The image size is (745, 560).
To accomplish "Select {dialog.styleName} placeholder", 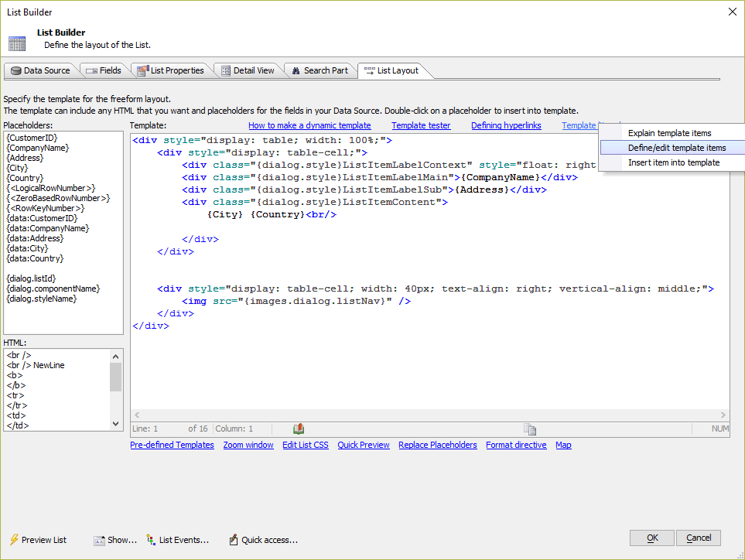I will click(41, 299).
